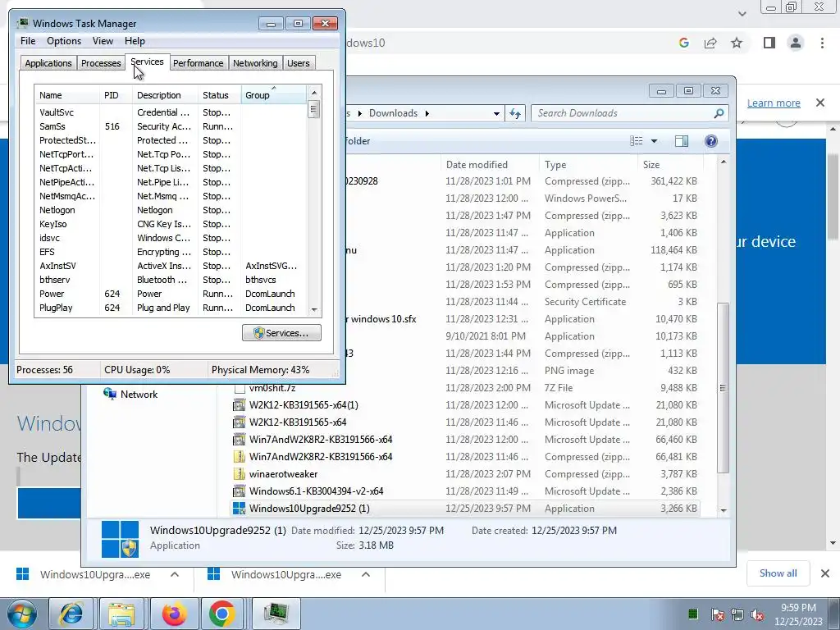Viewport: 840px width, 630px height.
Task: Switch to the Processes tab
Action: [x=101, y=63]
